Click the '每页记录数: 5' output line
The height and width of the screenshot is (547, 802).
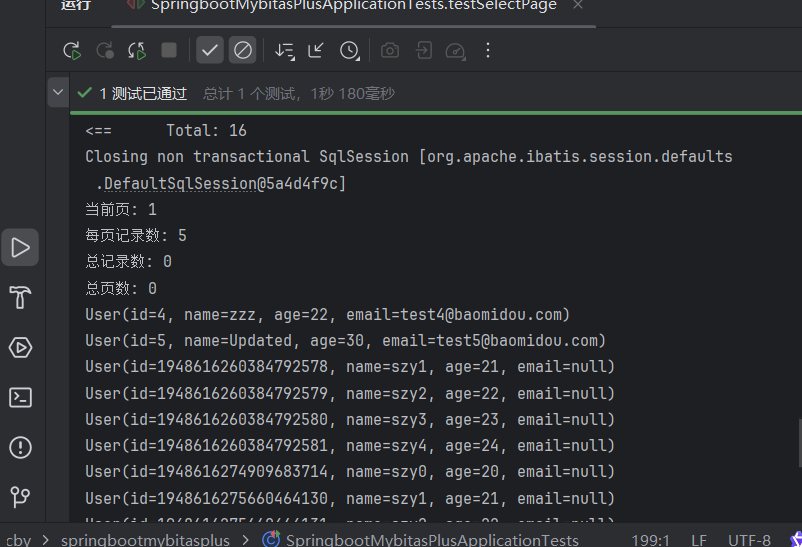(x=136, y=235)
